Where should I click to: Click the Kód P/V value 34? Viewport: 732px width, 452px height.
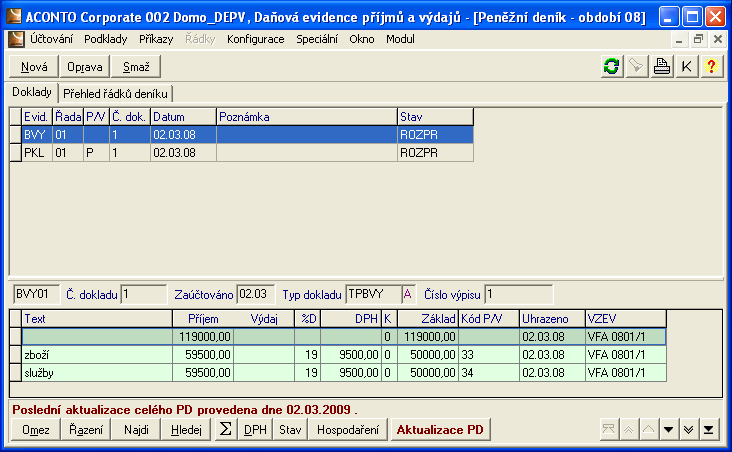point(489,373)
